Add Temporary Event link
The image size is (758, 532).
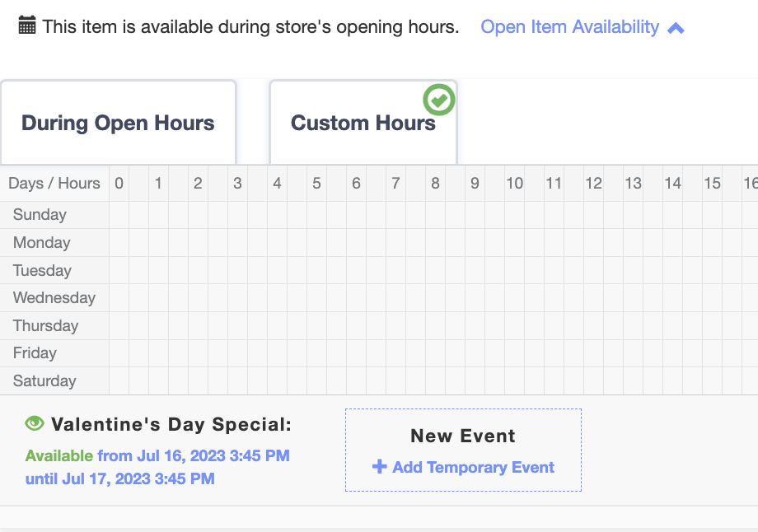point(473,467)
